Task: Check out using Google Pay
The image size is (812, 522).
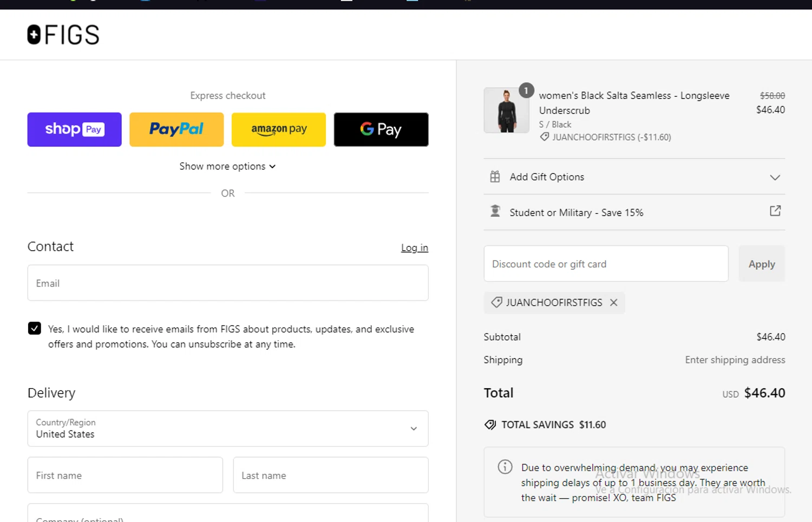Action: (381, 129)
